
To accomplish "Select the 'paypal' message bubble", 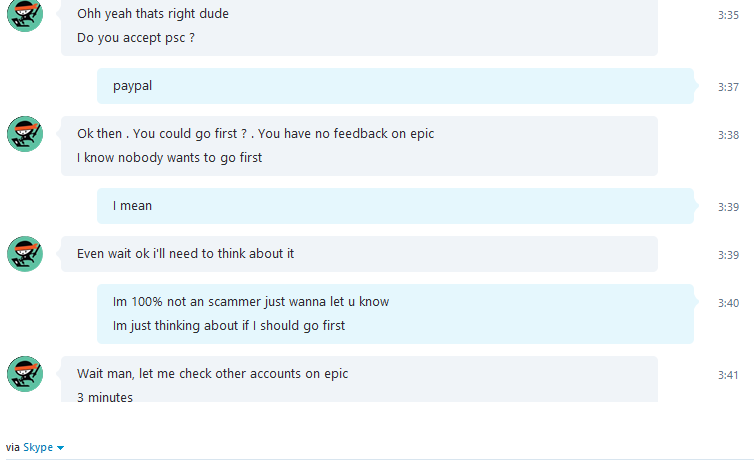I will (x=395, y=86).
